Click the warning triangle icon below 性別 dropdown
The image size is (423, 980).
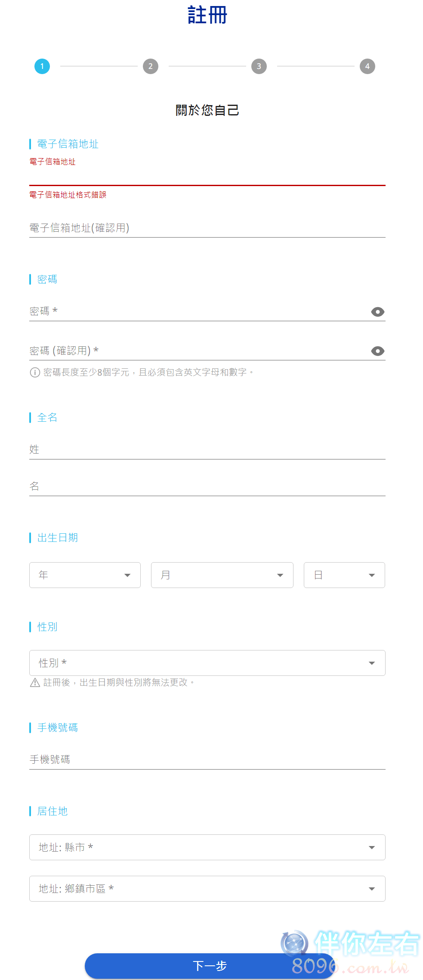tap(35, 682)
